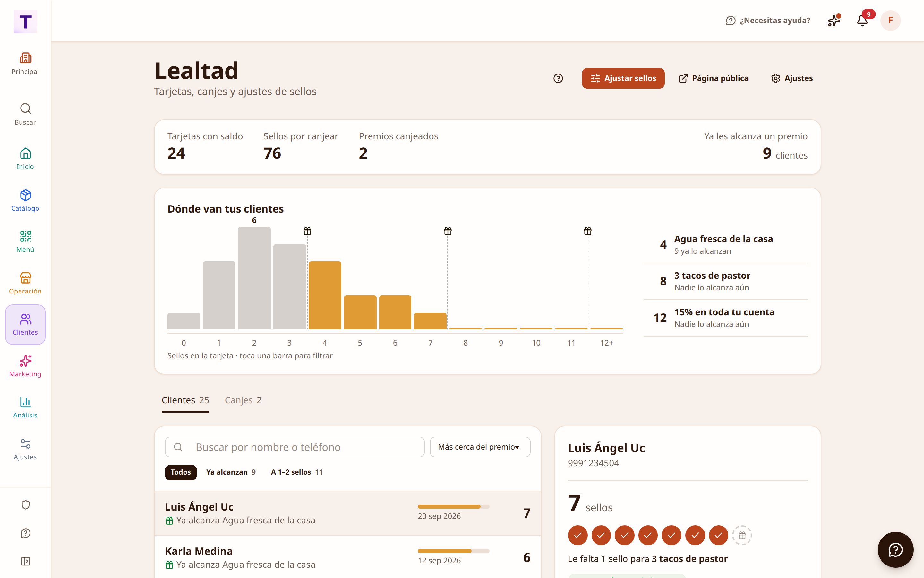The height and width of the screenshot is (578, 924).
Task: Click ¿Necesitas ayuda? link
Action: [x=768, y=20]
